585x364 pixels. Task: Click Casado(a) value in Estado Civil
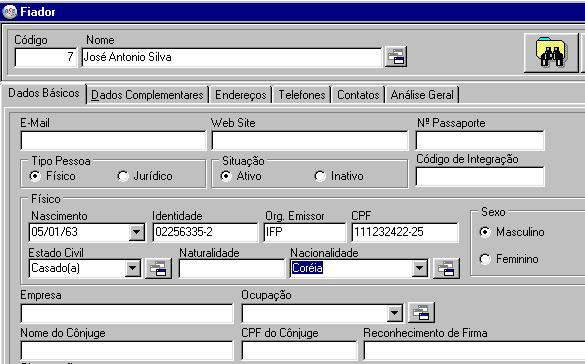click(56, 268)
